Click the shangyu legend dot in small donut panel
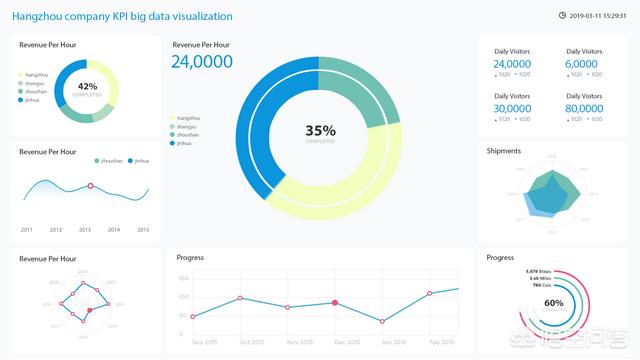 click(21, 83)
